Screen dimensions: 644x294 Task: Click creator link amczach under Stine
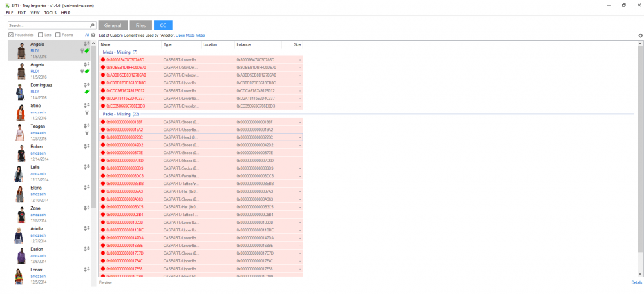coord(37,112)
